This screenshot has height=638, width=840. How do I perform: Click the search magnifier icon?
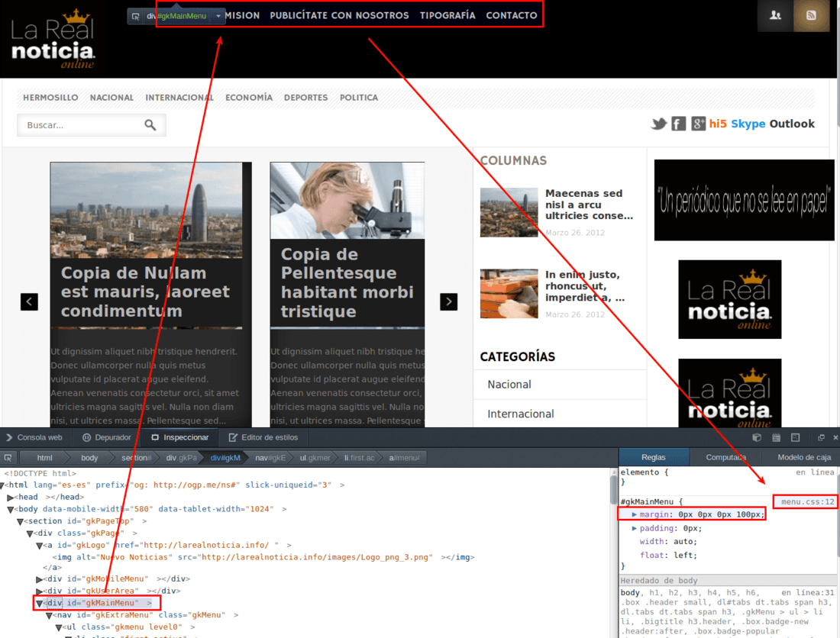tap(150, 124)
